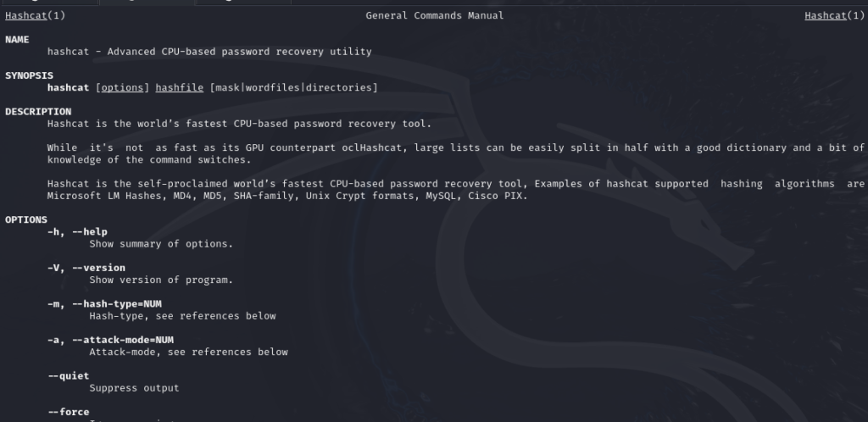Click the DESCRIPTION section heading

[38, 111]
